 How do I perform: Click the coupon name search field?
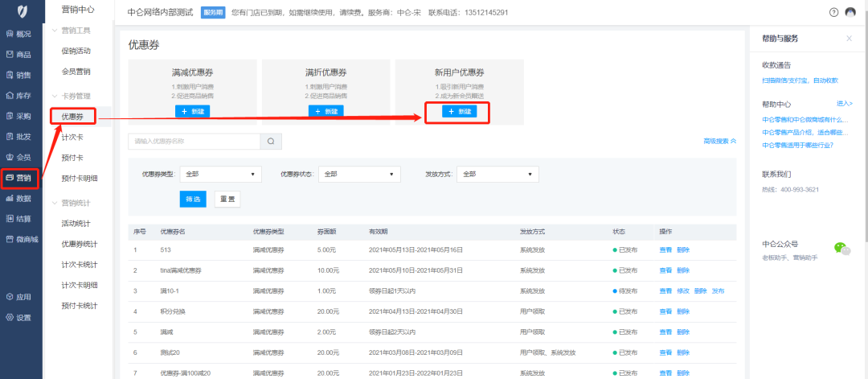[x=194, y=142]
